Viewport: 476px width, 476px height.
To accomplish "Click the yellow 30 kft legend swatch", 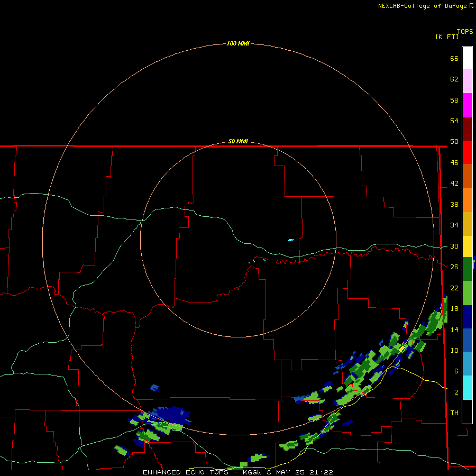I will coord(467,246).
